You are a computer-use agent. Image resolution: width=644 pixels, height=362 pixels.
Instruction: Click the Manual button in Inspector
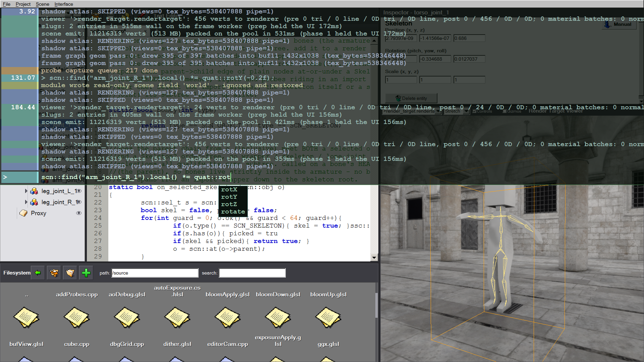[619, 24]
